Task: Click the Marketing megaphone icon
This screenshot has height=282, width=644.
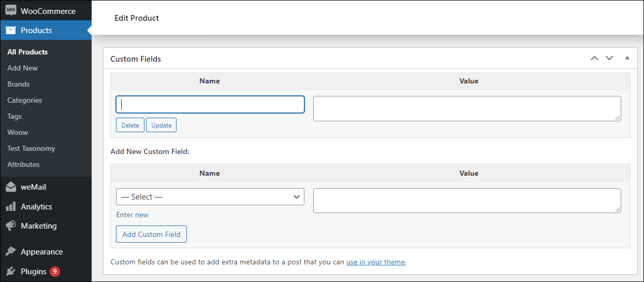Action: [x=11, y=226]
